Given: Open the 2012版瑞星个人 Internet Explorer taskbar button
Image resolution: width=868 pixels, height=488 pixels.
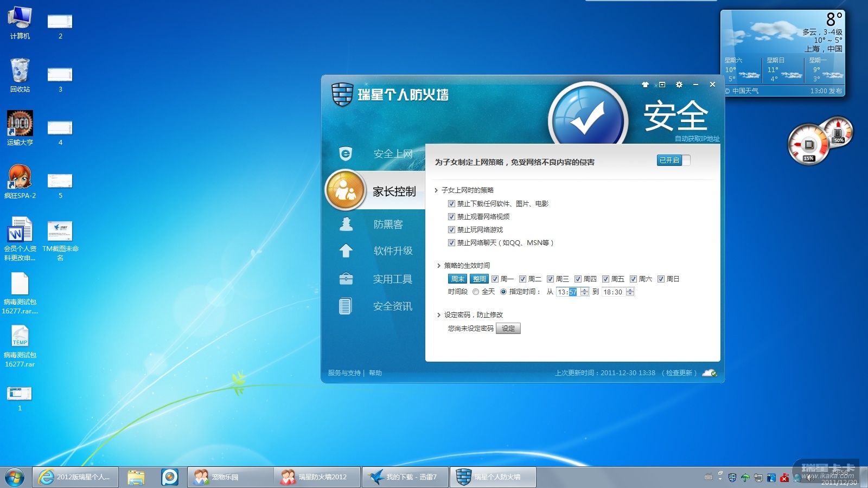Looking at the screenshot, I should coord(75,477).
